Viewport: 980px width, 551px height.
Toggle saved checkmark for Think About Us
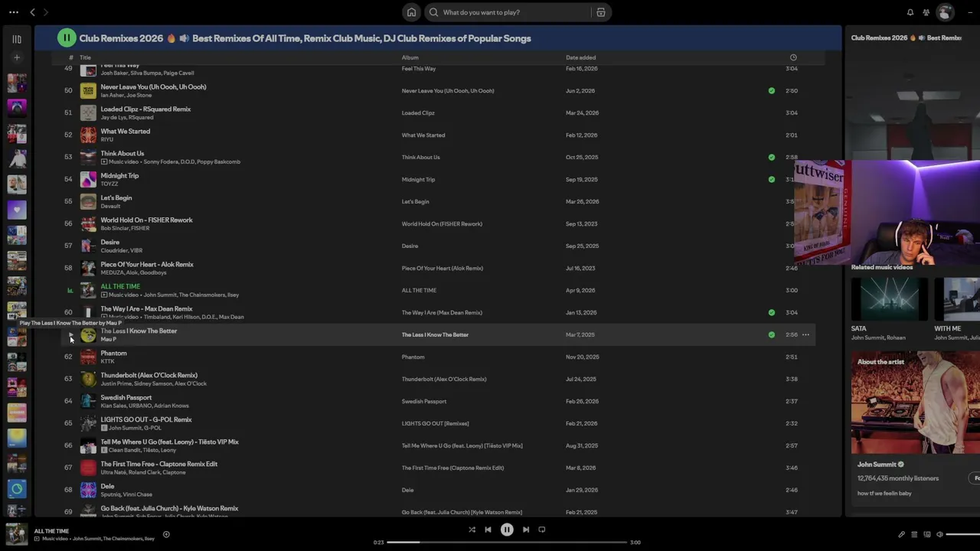(772, 157)
